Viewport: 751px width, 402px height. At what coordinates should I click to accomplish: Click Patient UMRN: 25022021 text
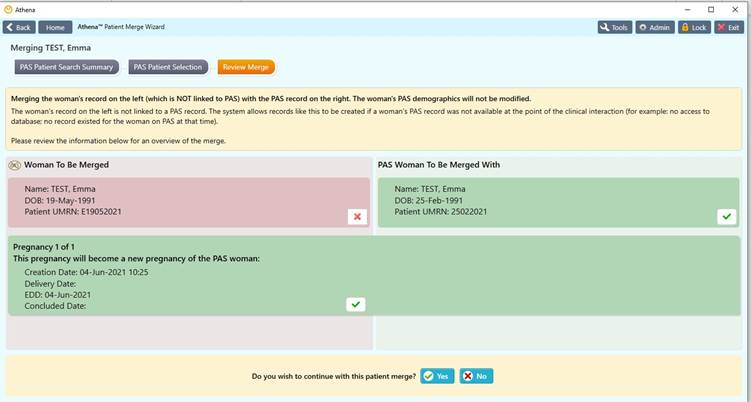click(x=441, y=212)
